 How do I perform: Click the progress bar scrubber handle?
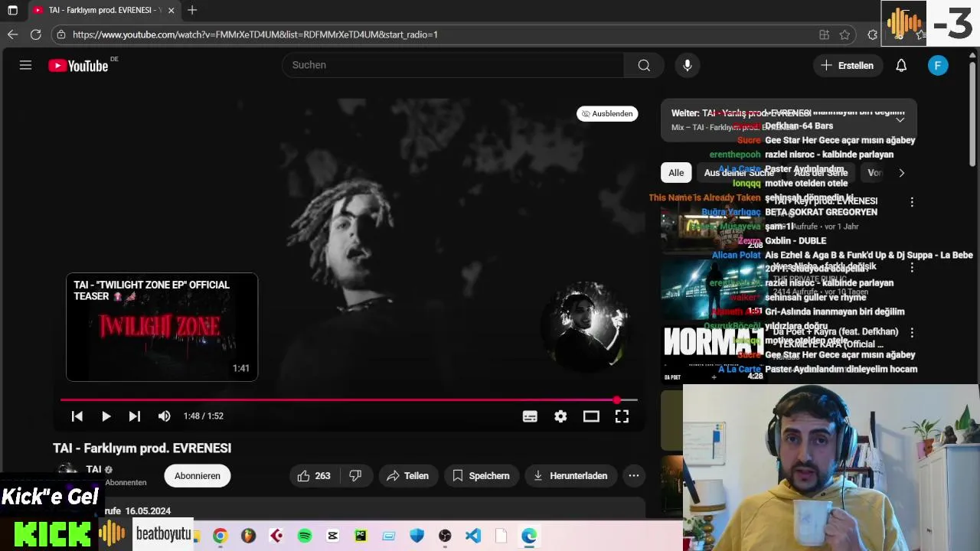[x=617, y=399]
